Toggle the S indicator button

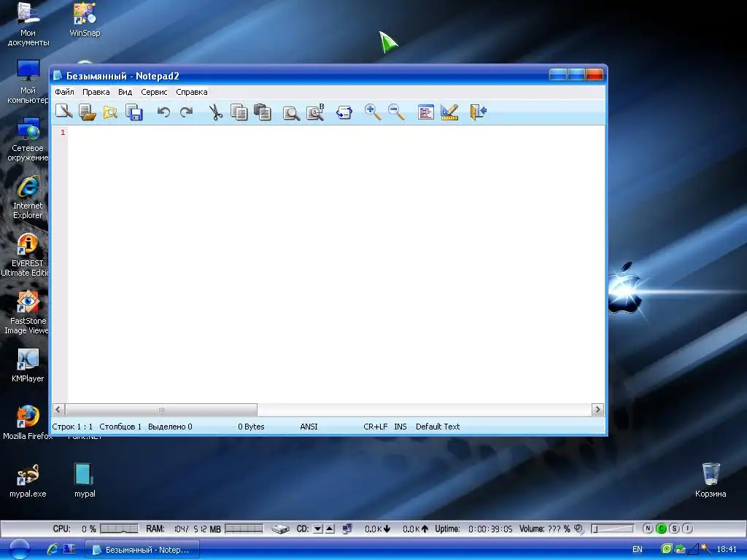pyautogui.click(x=674, y=529)
